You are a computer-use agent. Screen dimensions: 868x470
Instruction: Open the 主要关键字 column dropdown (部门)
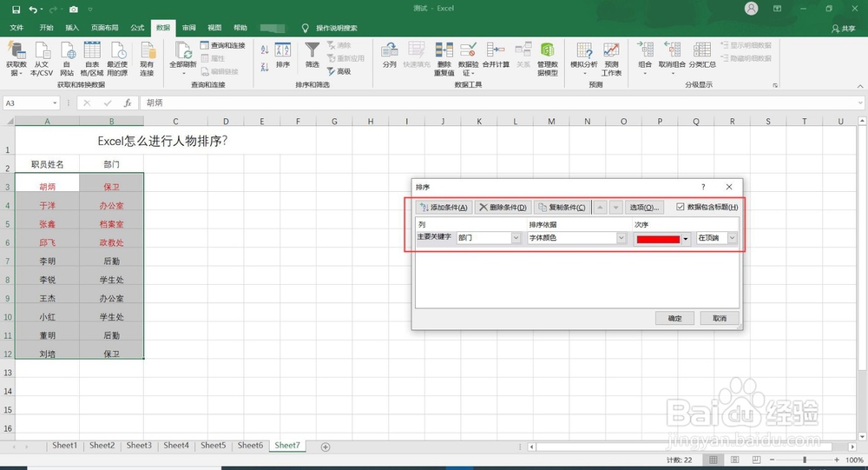tap(516, 238)
